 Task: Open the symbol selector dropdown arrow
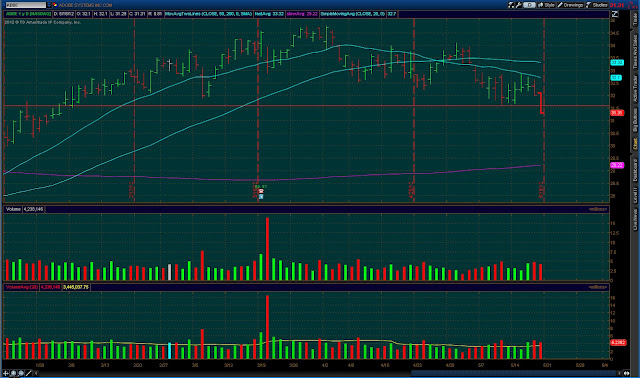[49, 5]
